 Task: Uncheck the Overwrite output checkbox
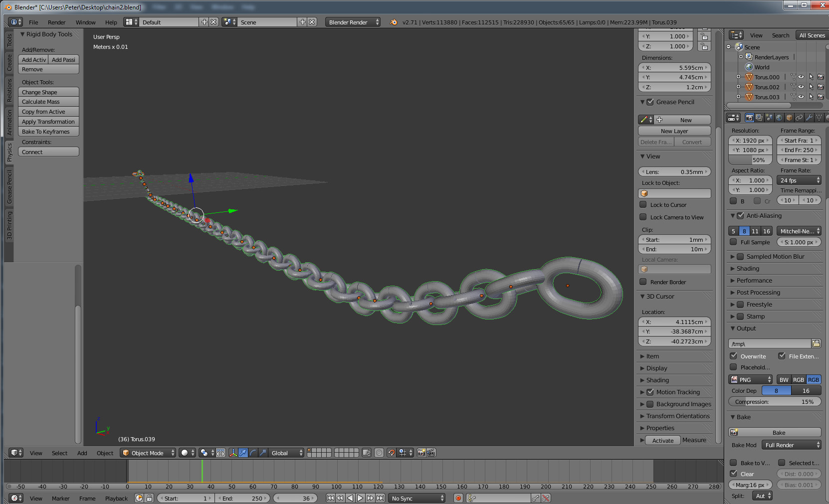pos(733,356)
